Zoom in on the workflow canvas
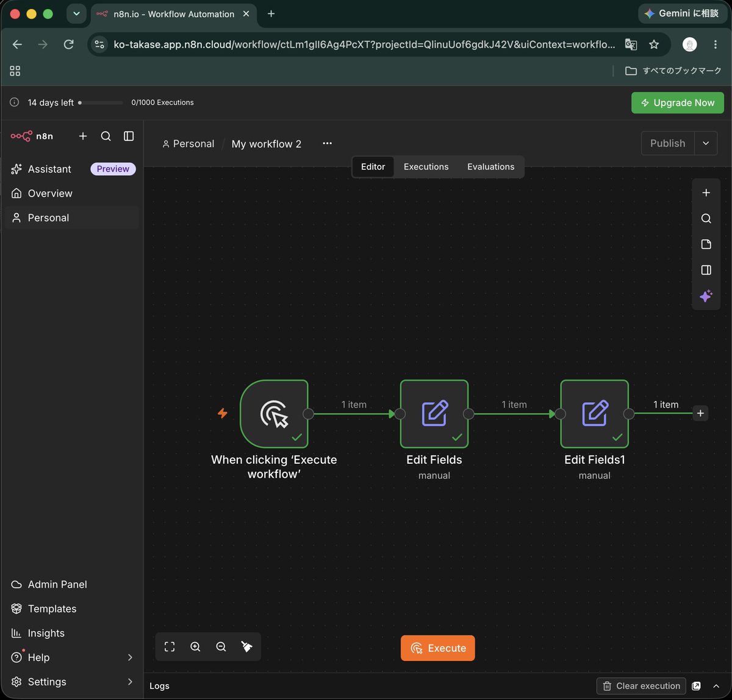The image size is (732, 700). tap(195, 647)
